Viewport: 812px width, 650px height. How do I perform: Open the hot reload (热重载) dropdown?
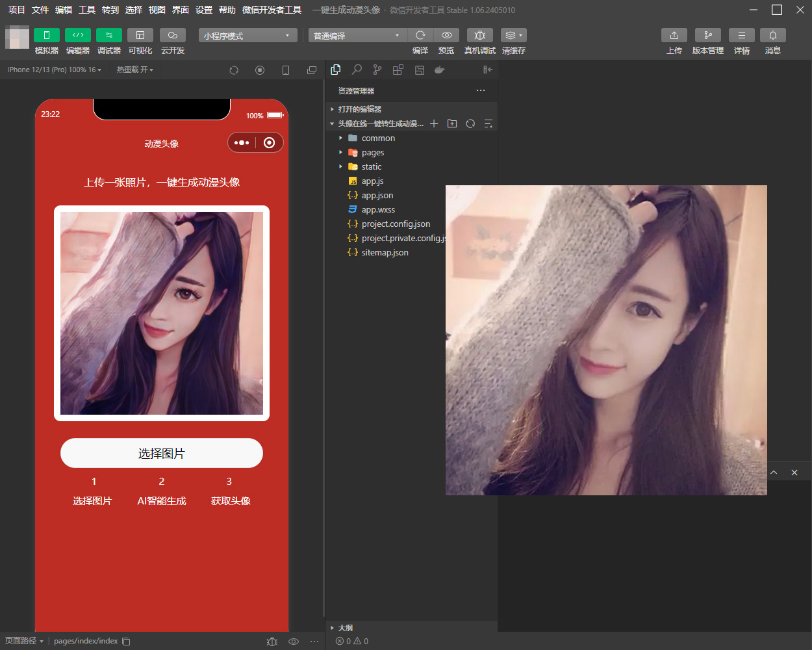(x=135, y=70)
